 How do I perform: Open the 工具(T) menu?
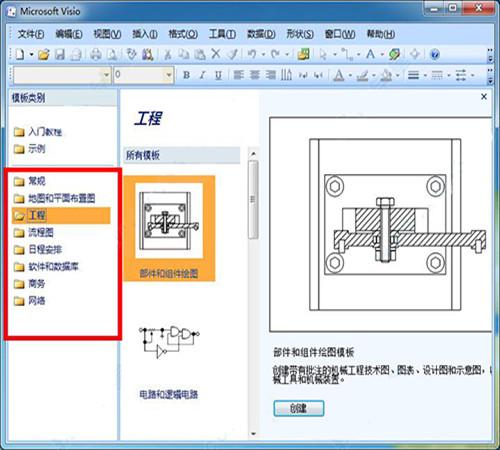[x=222, y=34]
